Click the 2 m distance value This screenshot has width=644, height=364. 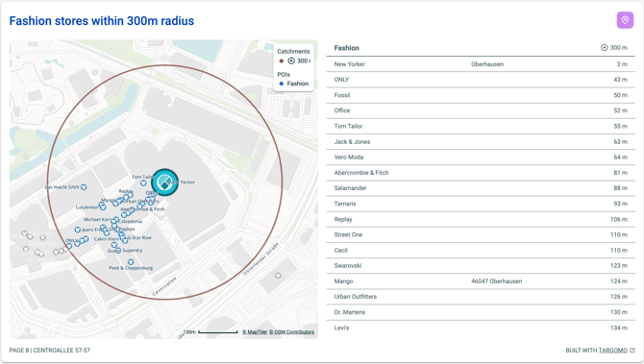pos(622,64)
